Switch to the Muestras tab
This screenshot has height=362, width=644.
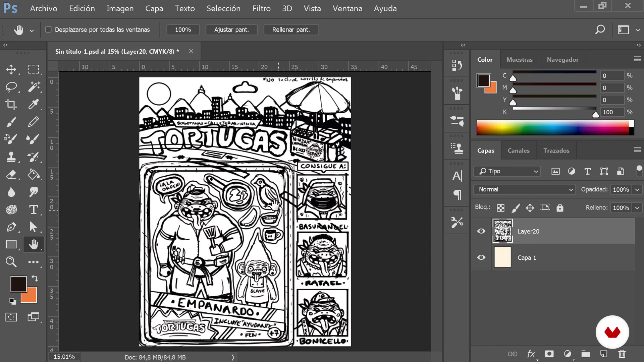coord(519,59)
